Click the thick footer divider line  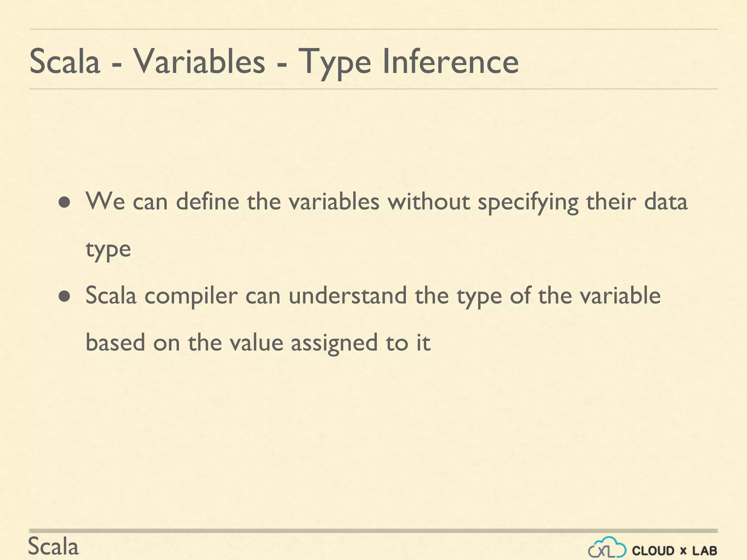click(x=373, y=531)
